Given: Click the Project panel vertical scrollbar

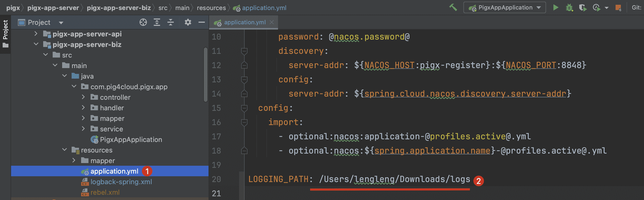Looking at the screenshot, I should click(206, 74).
